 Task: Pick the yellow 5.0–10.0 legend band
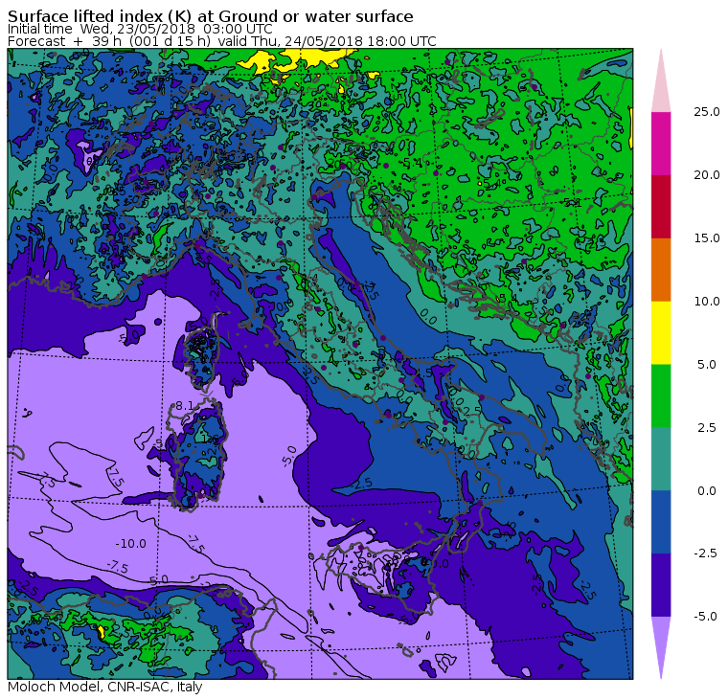tap(661, 333)
